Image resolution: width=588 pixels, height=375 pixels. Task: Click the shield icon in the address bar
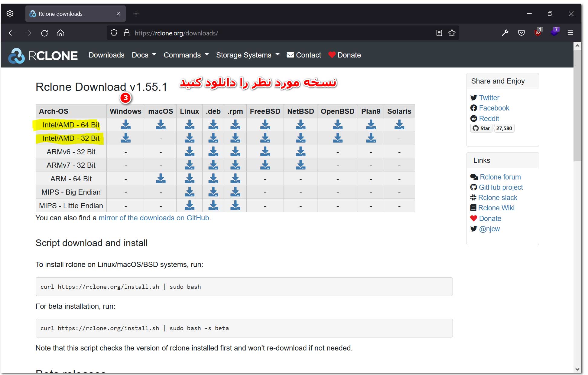tap(114, 33)
